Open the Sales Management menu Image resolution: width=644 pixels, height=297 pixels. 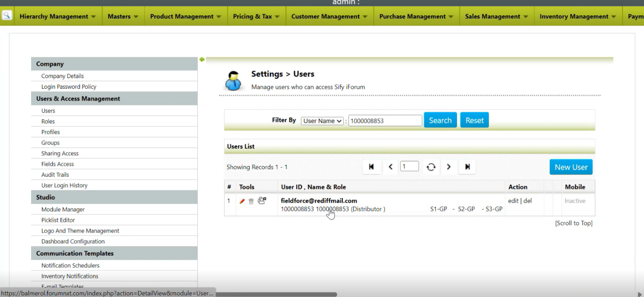[x=497, y=16]
